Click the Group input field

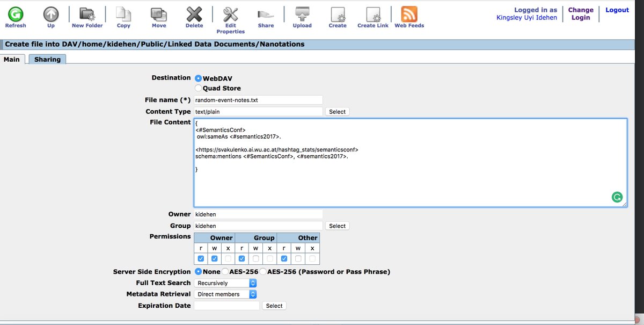point(258,226)
